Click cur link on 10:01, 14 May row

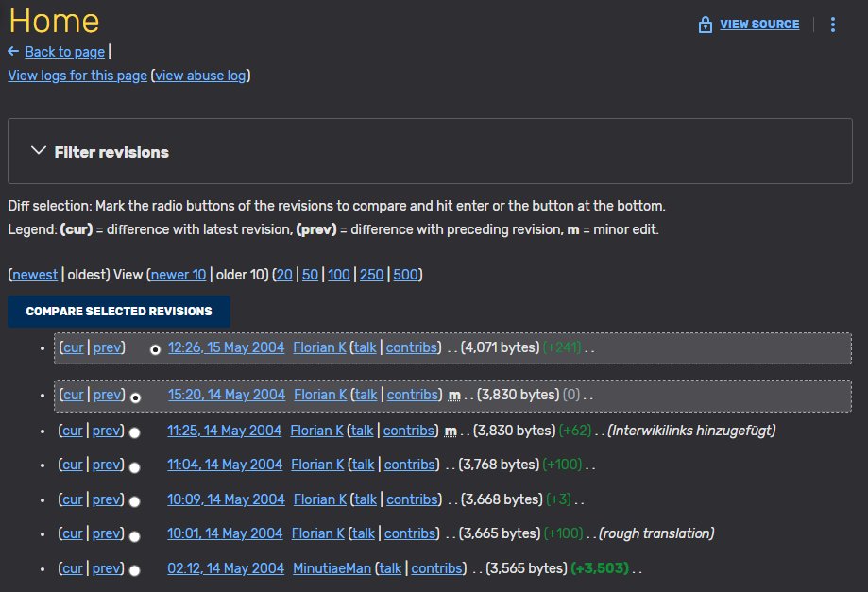(73, 533)
